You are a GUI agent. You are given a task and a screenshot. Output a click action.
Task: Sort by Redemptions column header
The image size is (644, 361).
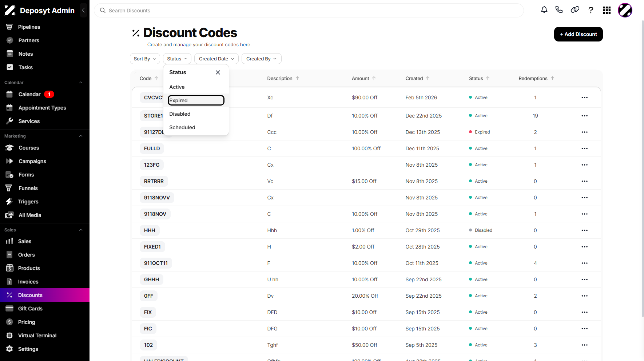[536, 78]
